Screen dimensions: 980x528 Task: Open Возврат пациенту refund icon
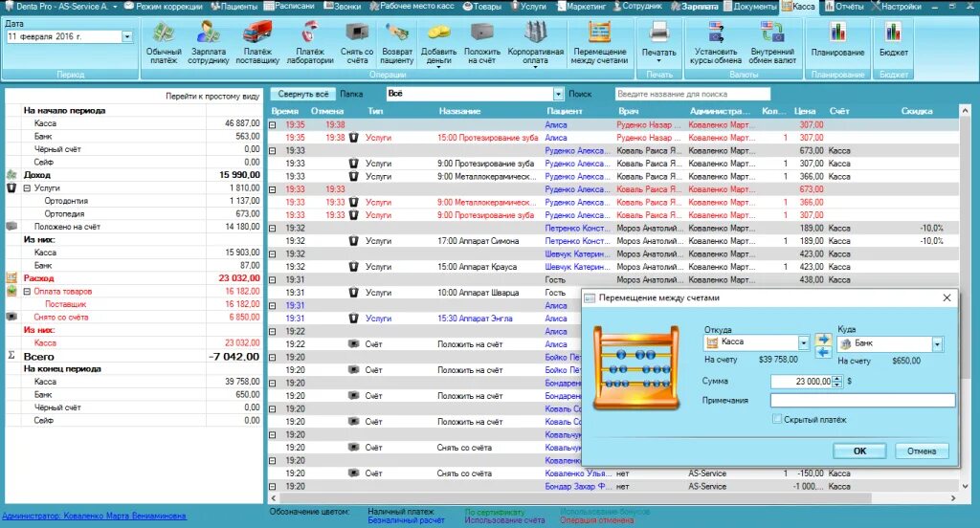(397, 42)
